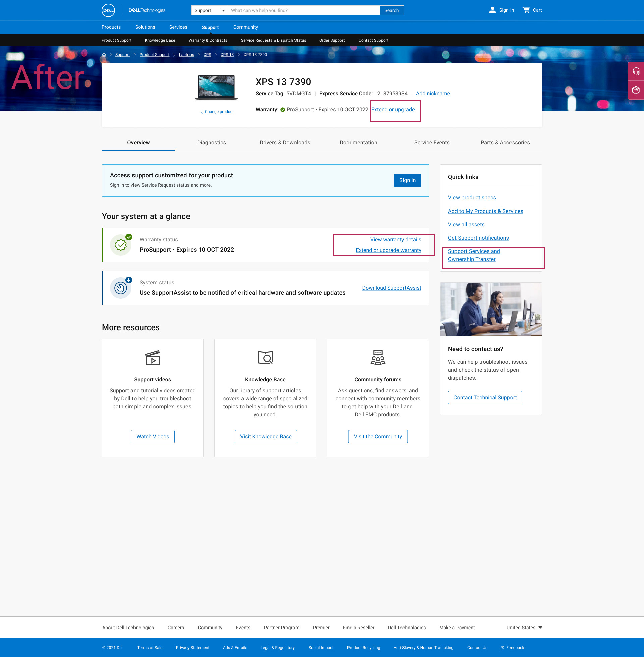Click the Community forums people icon

point(378,358)
